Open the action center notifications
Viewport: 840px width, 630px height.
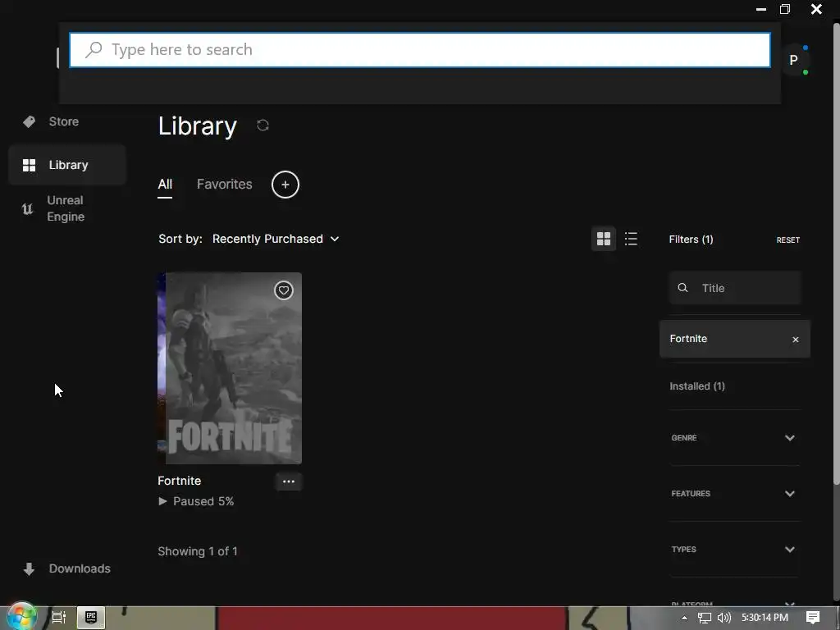(813, 618)
